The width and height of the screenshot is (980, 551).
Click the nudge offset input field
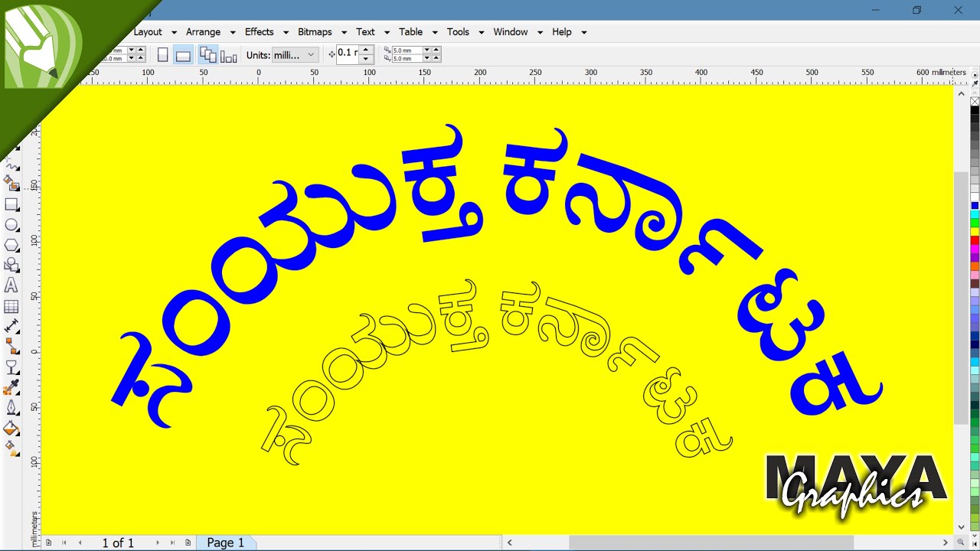point(348,54)
